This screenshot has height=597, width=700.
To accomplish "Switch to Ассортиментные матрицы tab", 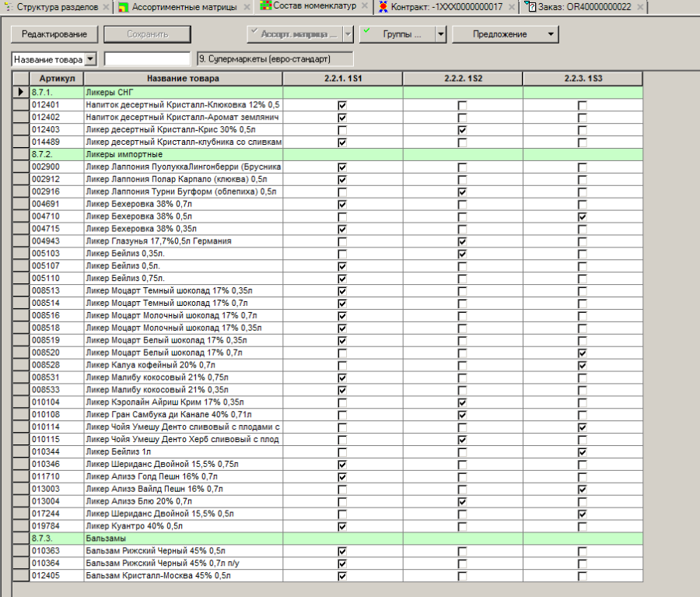I will tap(184, 7).
